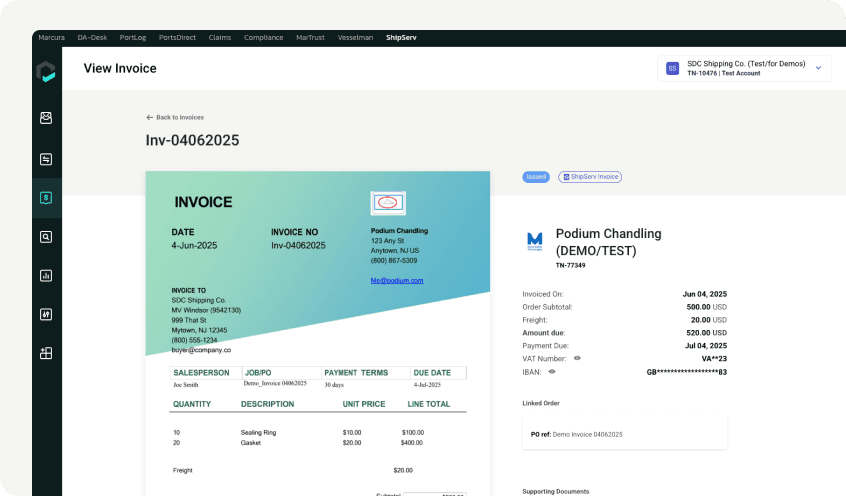Click the Order Subtotal 500.00 USD value

click(x=706, y=307)
